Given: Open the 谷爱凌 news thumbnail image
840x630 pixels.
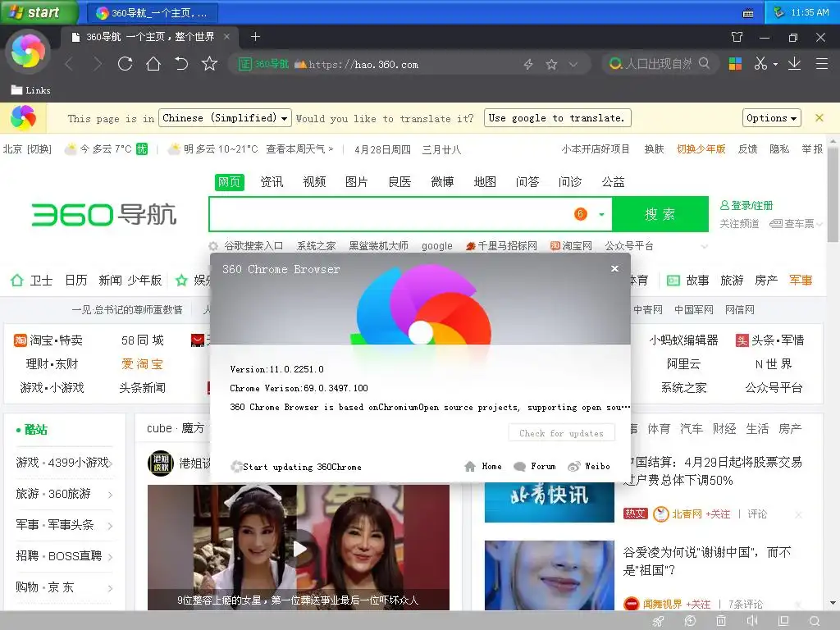Looking at the screenshot, I should pyautogui.click(x=549, y=575).
